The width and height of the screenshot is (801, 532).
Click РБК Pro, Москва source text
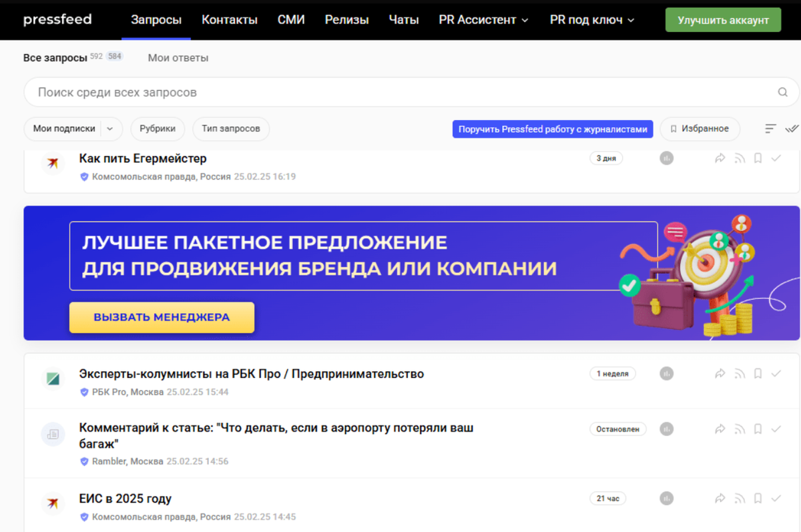click(x=127, y=392)
